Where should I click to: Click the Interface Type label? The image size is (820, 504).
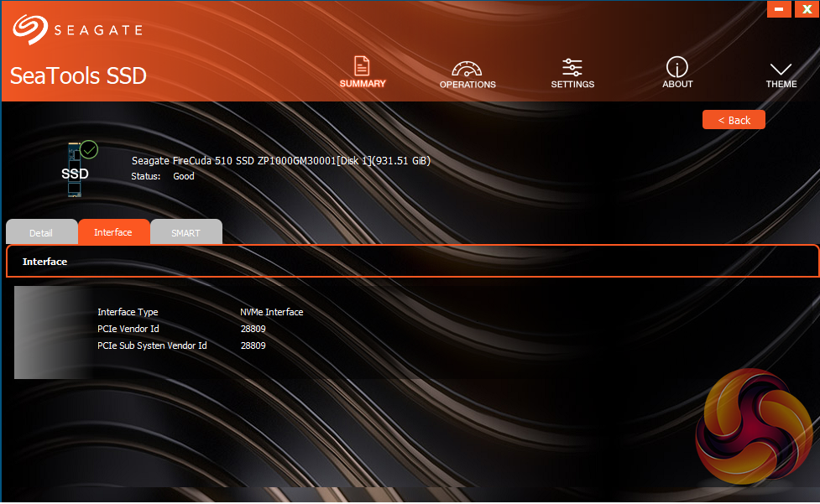(x=128, y=312)
